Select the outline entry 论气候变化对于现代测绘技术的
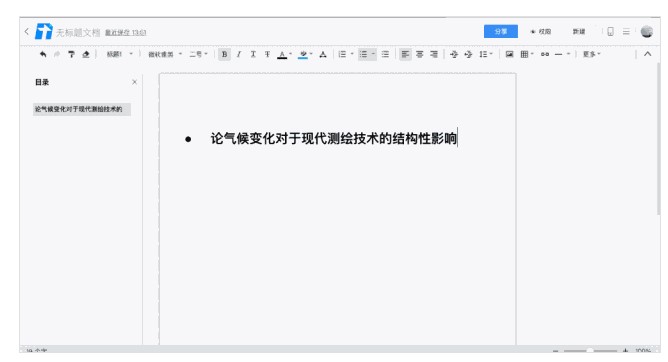Viewport: 668px width, 362px height. pyautogui.click(x=82, y=109)
